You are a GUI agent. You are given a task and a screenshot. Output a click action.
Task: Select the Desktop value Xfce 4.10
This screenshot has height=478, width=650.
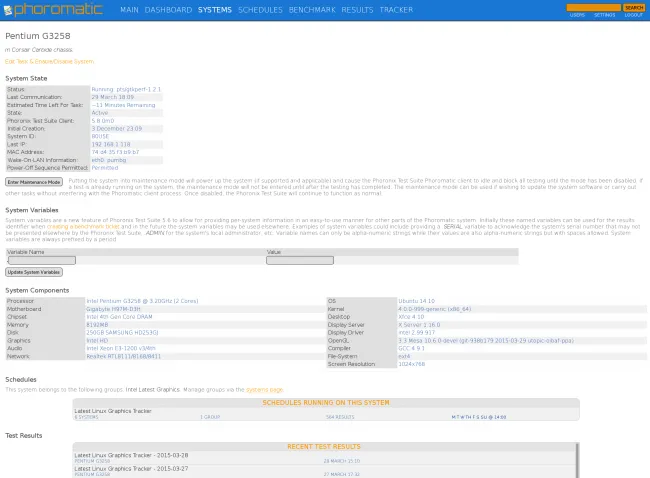[411, 317]
